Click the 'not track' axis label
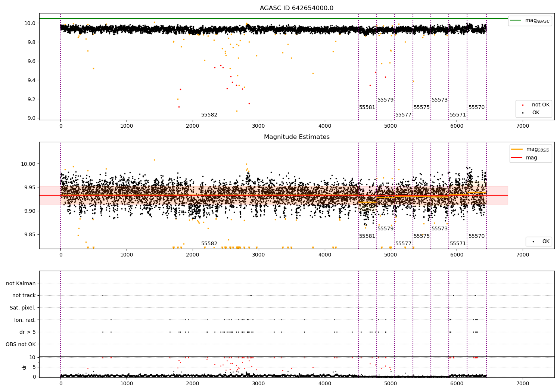 click(x=24, y=296)
